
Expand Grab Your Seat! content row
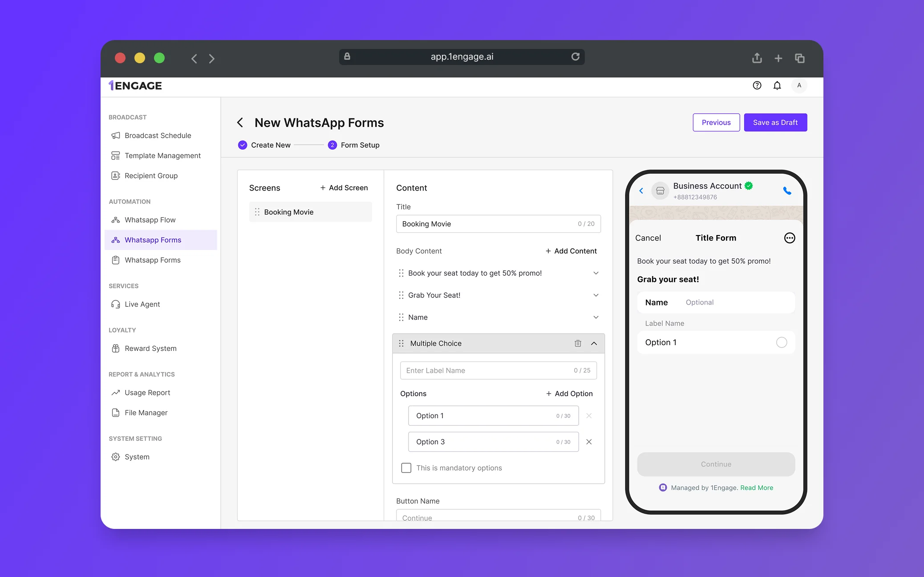pos(596,295)
